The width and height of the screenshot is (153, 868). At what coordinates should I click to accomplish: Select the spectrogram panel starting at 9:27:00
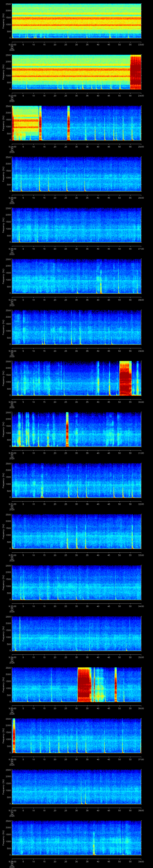[76, 276]
